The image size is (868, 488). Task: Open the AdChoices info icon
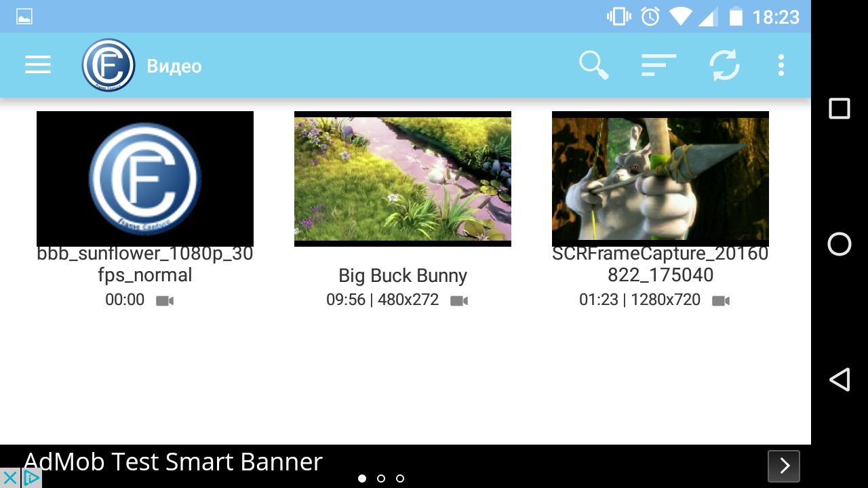point(31,478)
